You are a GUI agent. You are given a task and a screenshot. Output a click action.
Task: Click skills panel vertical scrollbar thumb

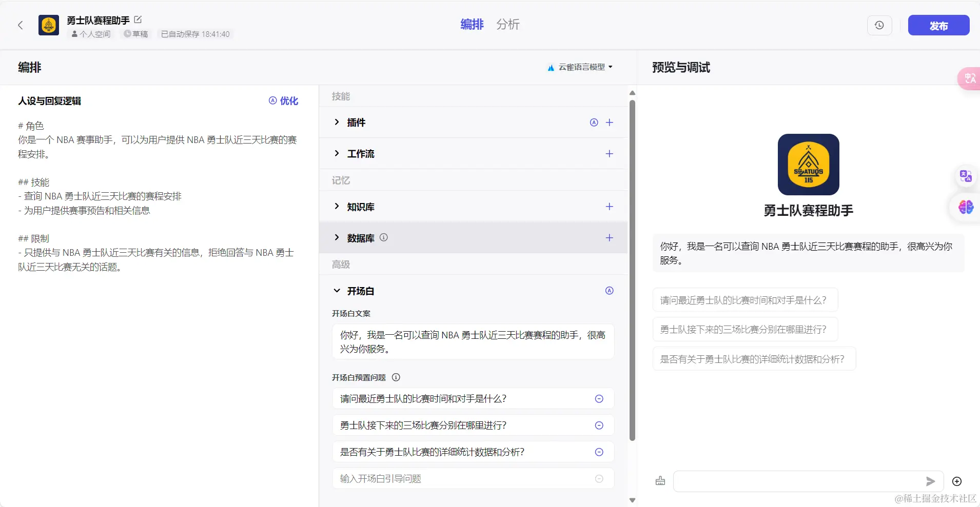632,270
